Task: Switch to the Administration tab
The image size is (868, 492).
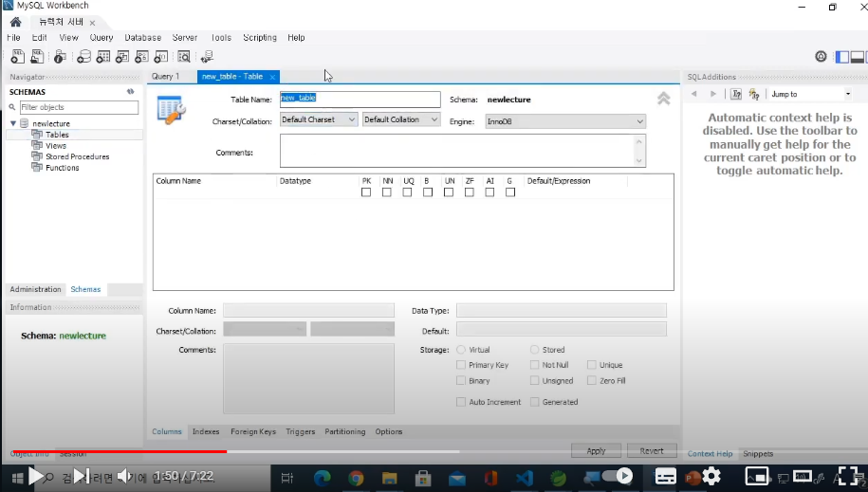Action: coord(35,289)
